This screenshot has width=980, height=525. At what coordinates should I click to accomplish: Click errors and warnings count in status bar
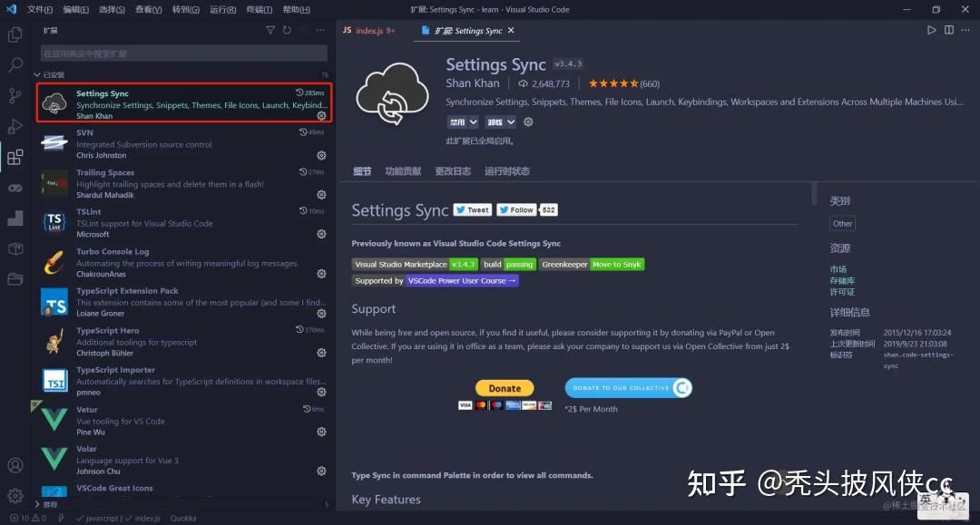click(28, 518)
